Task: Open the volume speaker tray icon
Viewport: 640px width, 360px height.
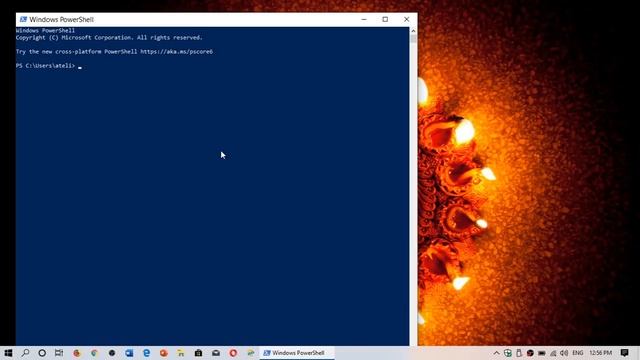Action: tap(564, 353)
